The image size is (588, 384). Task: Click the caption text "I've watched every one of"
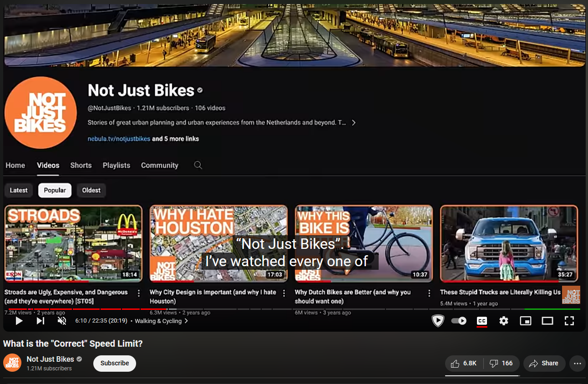pos(287,261)
